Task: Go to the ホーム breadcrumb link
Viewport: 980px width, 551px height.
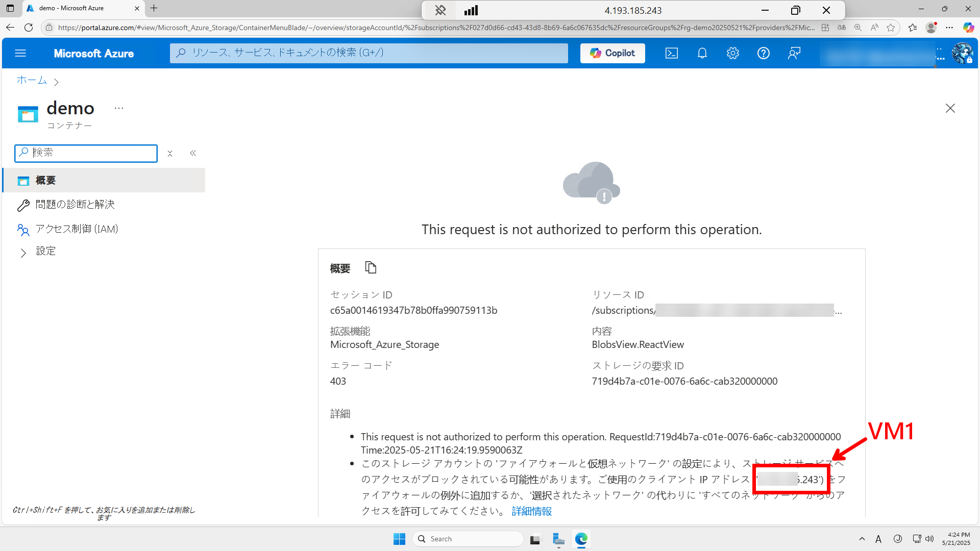Action: (32, 80)
